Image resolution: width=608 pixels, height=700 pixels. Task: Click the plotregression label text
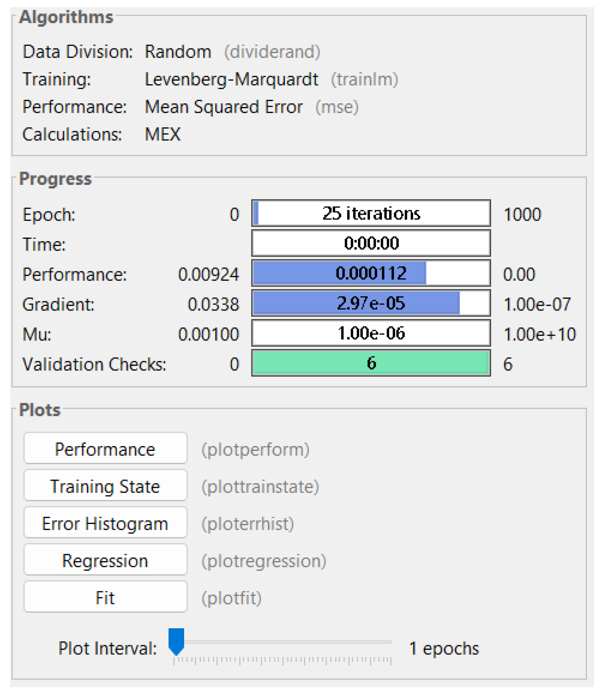(x=264, y=561)
